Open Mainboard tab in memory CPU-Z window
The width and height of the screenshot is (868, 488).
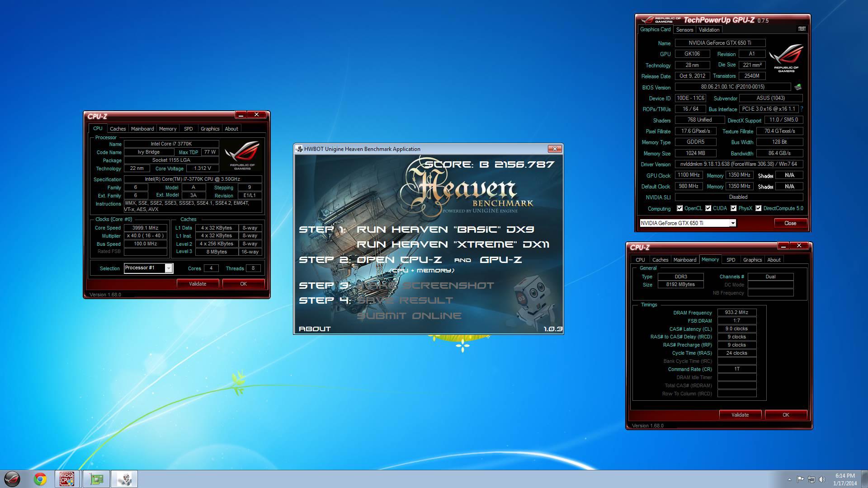tap(685, 260)
